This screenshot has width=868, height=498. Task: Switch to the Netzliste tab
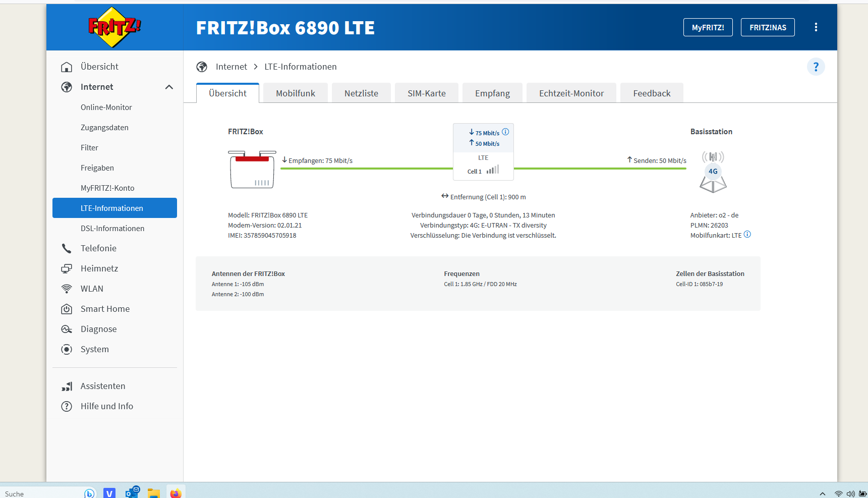(361, 93)
